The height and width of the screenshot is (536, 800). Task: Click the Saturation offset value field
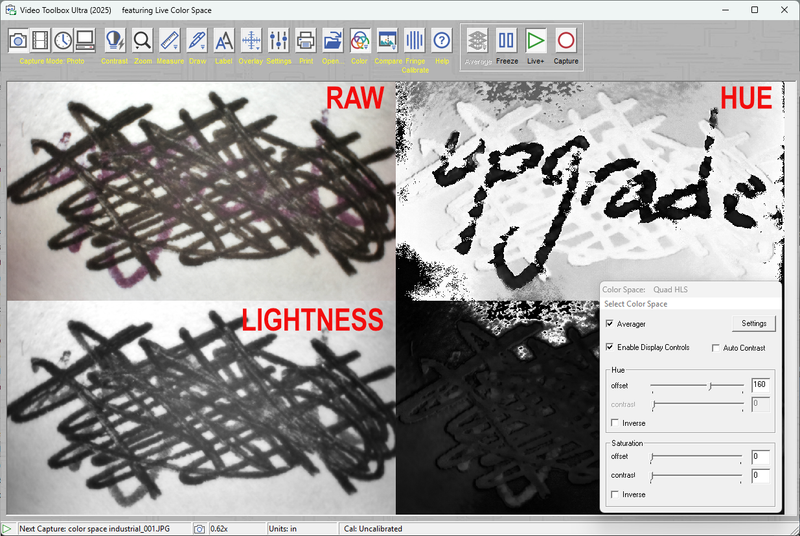click(x=760, y=457)
